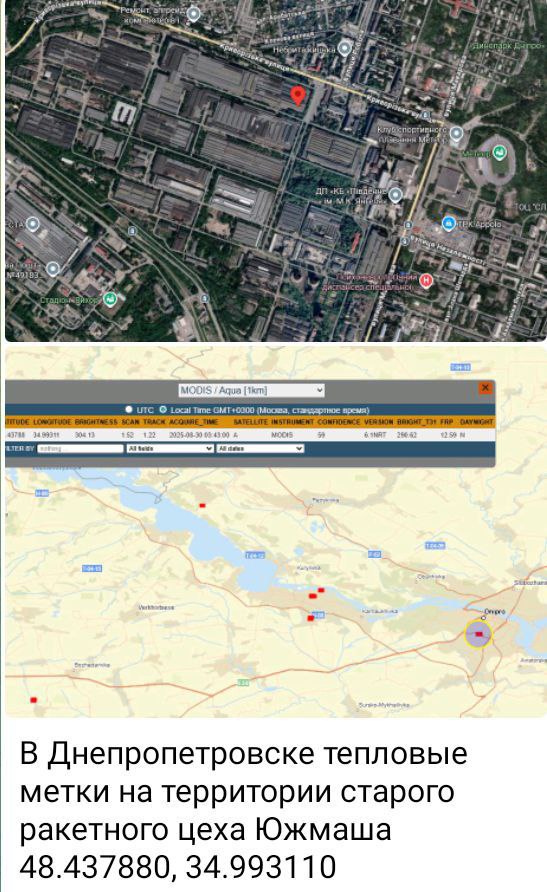
Task: Open the place pin beside Ремонт label
Action: pyautogui.click(x=193, y=14)
